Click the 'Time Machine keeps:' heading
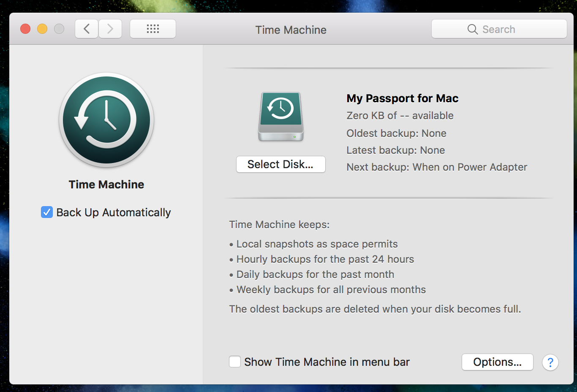Image resolution: width=577 pixels, height=392 pixels. pos(279,225)
